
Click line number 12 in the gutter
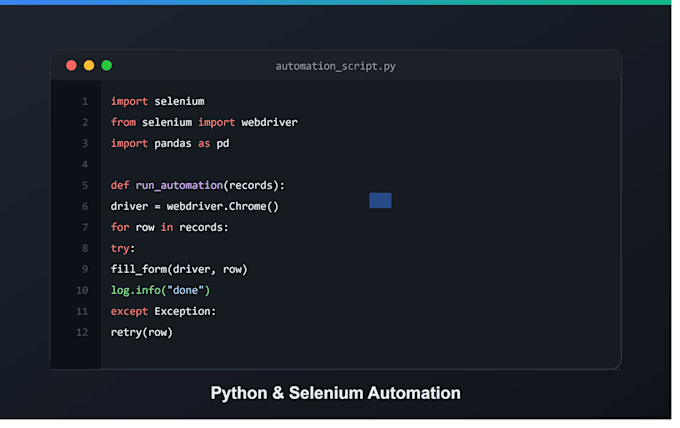tap(82, 333)
